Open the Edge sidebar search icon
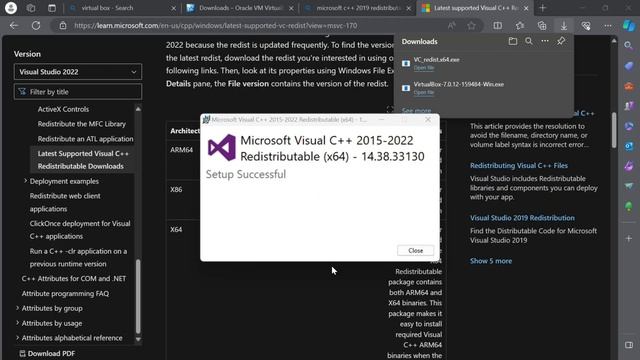This screenshot has height=360, width=640. (629, 46)
